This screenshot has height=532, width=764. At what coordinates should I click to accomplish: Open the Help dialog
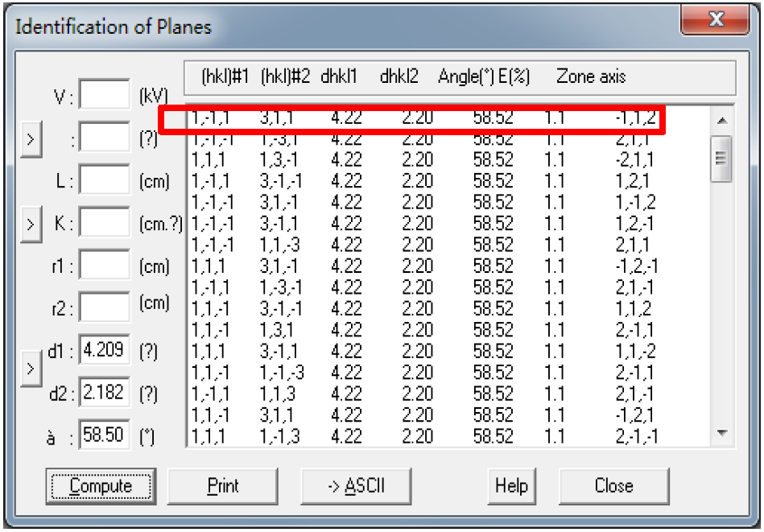[x=511, y=485]
